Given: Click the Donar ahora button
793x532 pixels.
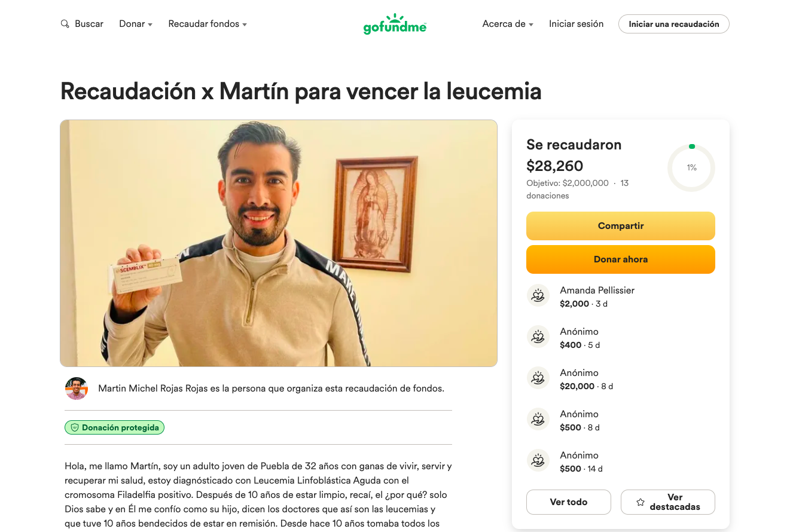Looking at the screenshot, I should (621, 259).
